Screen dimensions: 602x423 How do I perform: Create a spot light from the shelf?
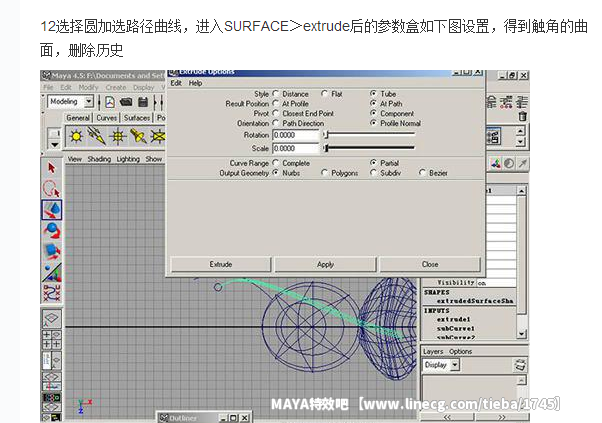coord(138,136)
